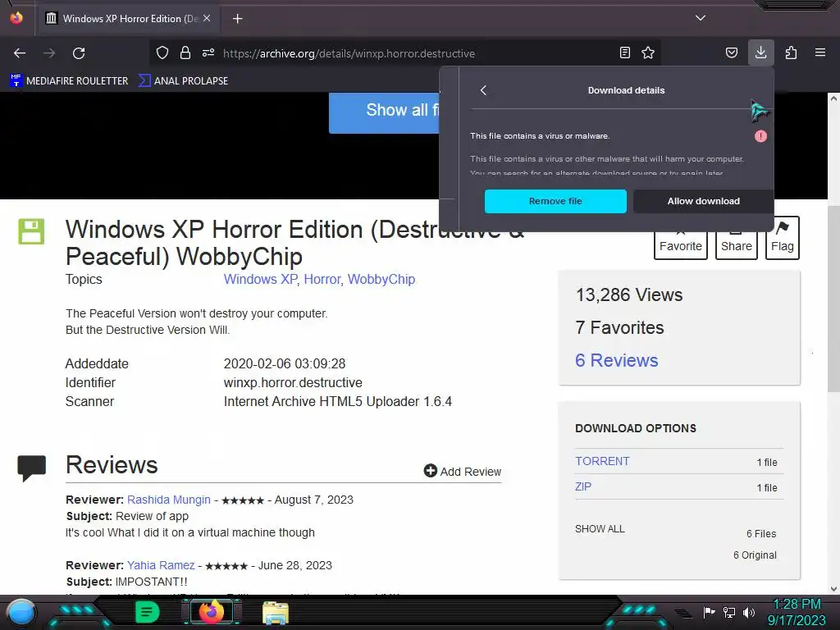Viewport: 840px width, 630px height.
Task: Click scrollbar up arrow
Action: [x=833, y=98]
